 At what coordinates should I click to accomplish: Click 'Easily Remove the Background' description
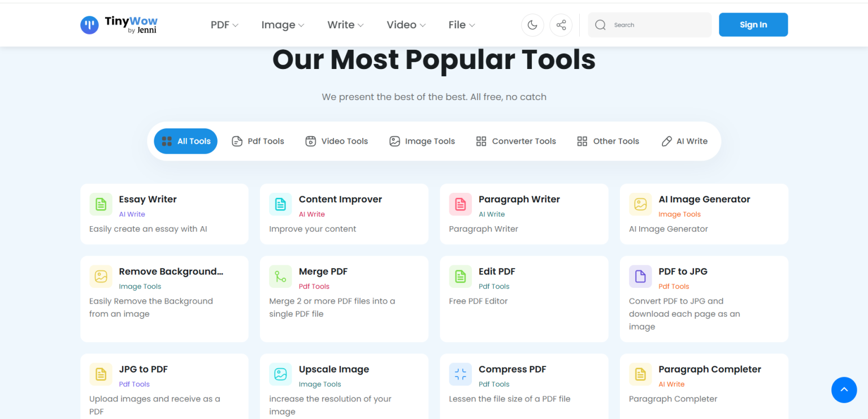pos(151,308)
